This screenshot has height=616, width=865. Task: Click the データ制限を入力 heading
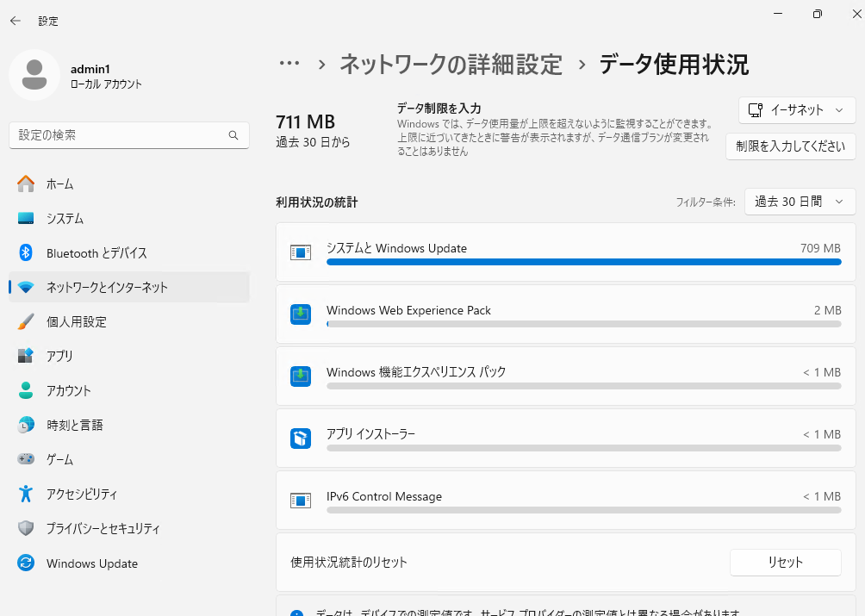coord(439,109)
